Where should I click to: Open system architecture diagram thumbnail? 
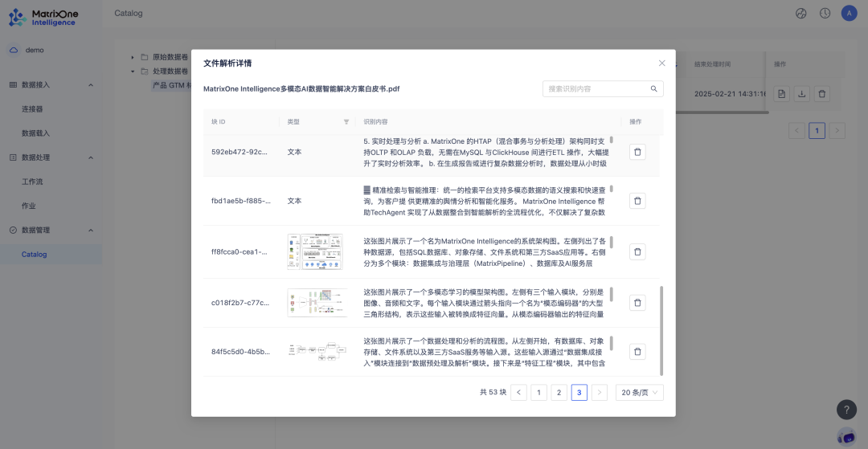coord(315,251)
